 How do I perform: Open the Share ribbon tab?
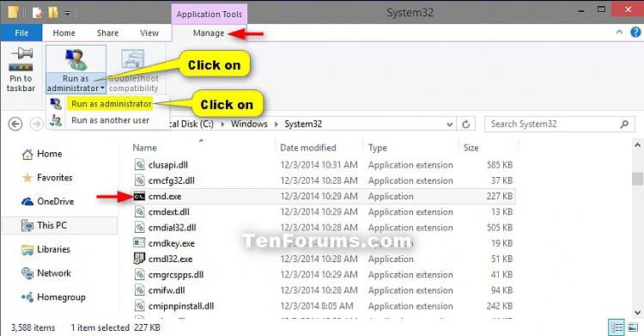click(107, 33)
